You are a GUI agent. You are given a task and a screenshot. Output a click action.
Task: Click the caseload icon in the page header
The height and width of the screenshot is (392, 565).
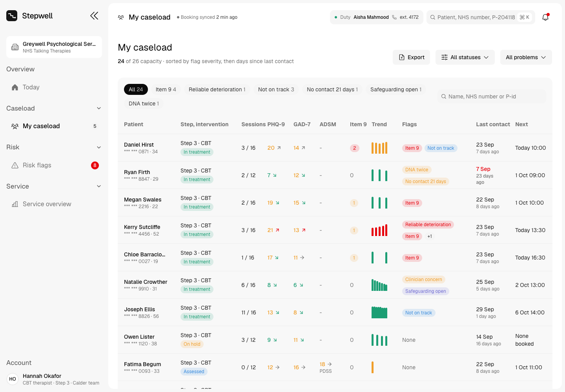[x=121, y=17]
